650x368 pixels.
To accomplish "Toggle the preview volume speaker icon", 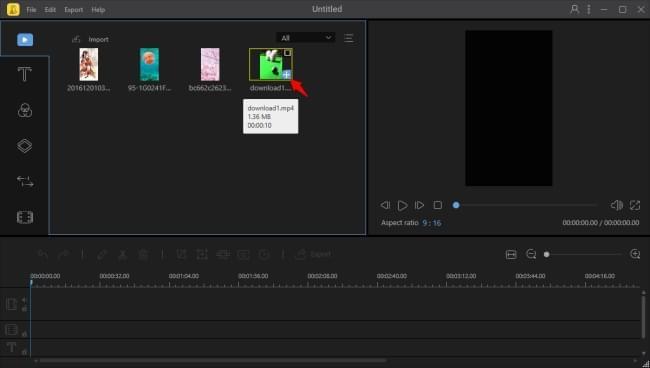I will [616, 205].
